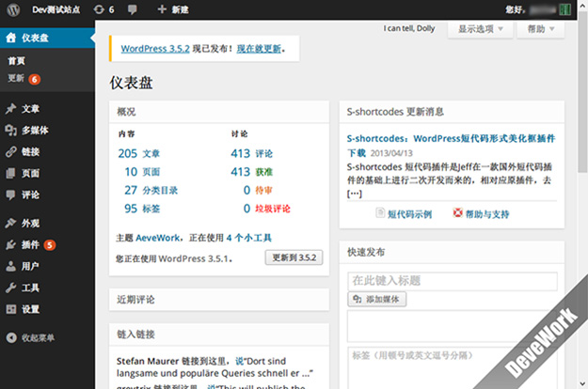
Task: Open the comments bubble icon in admin bar
Action: pyautogui.click(x=132, y=9)
